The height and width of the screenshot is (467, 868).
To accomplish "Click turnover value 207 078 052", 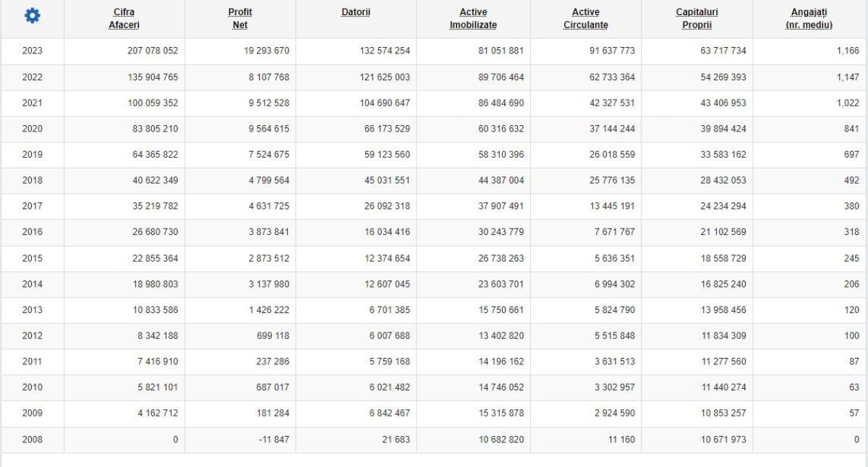I will pos(153,51).
